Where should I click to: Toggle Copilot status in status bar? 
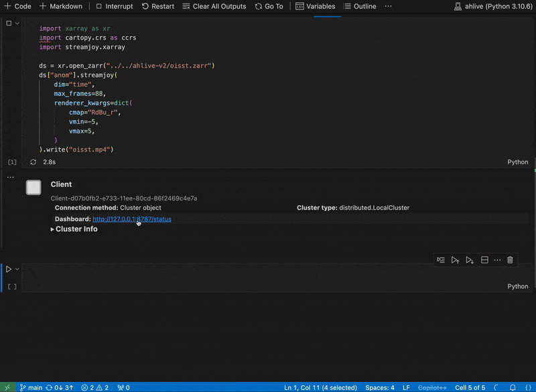tap(432, 387)
